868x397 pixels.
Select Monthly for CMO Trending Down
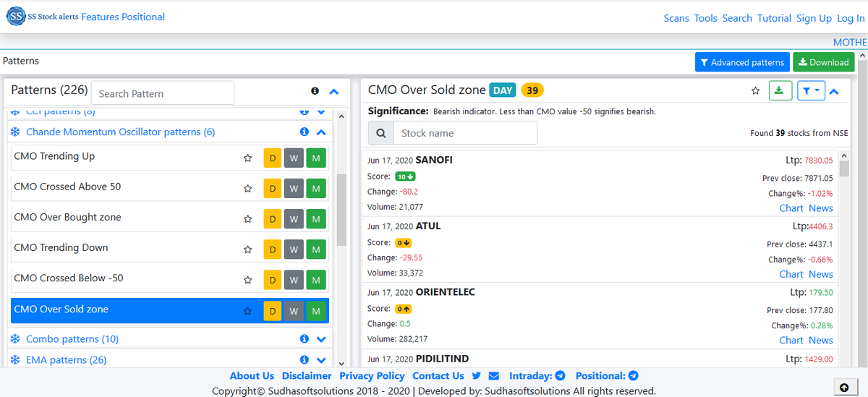tap(315, 249)
